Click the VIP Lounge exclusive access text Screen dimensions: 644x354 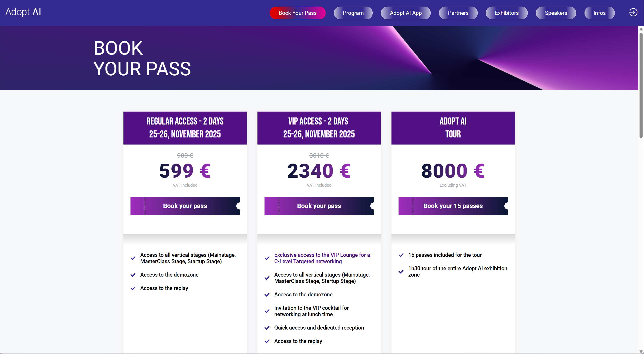322,258
